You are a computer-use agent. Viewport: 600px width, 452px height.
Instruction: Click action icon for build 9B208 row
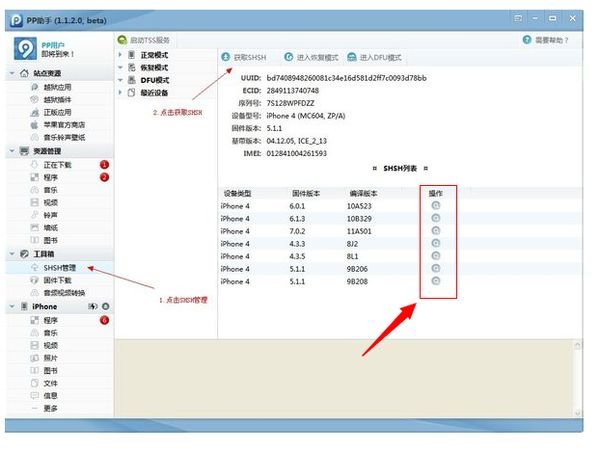pyautogui.click(x=435, y=282)
